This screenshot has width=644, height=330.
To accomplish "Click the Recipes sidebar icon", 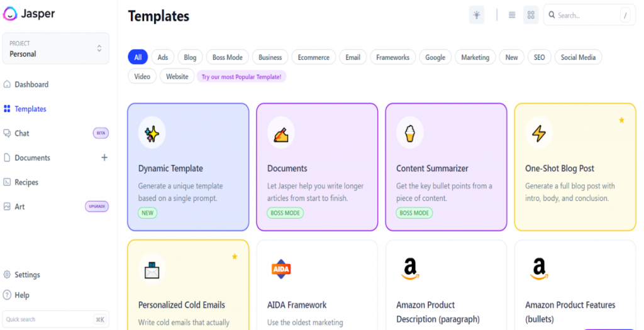I will (x=7, y=182).
